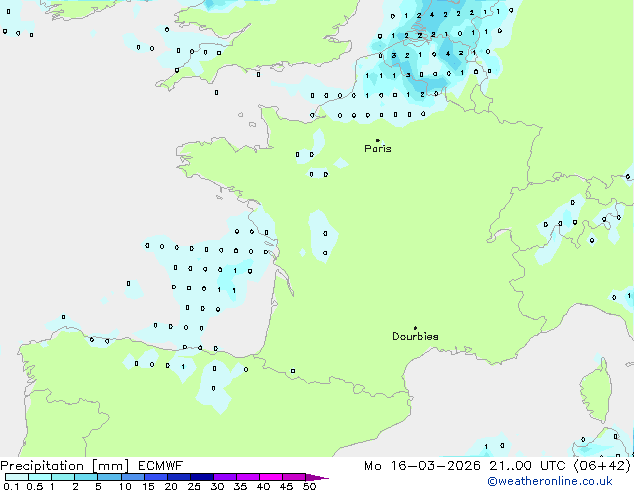Click the 25 legend scale label
The width and height of the screenshot is (634, 490).
tap(194, 486)
